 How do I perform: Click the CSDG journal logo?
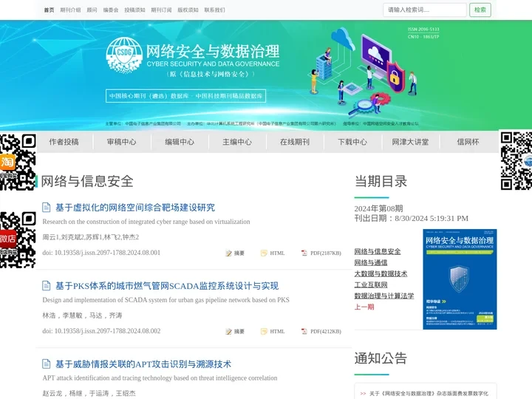click(x=124, y=55)
